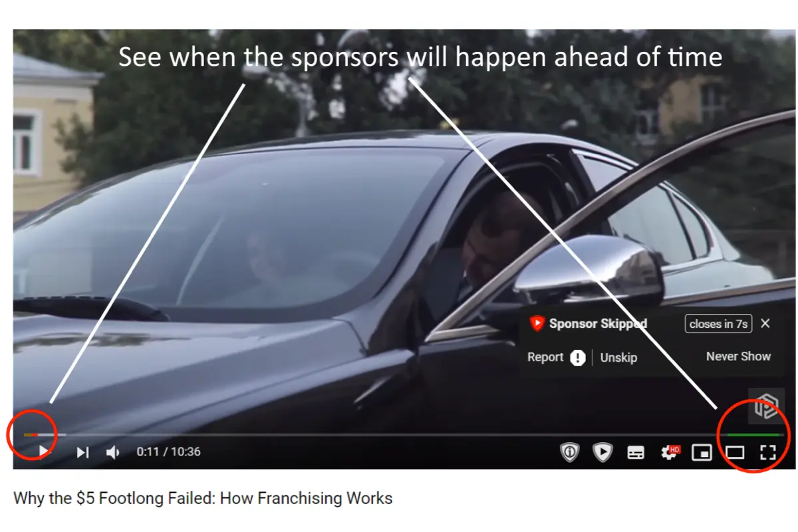Click the Report button
Image resolution: width=798 pixels, height=532 pixels.
545,357
